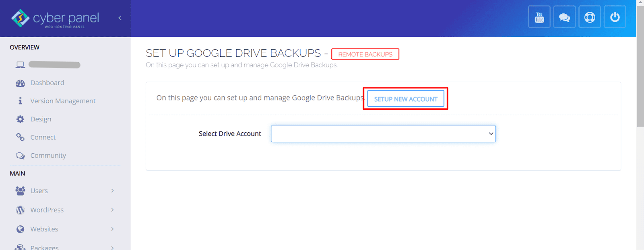Collapse sidebar with the left chevron
The width and height of the screenshot is (644, 250).
coord(120,18)
